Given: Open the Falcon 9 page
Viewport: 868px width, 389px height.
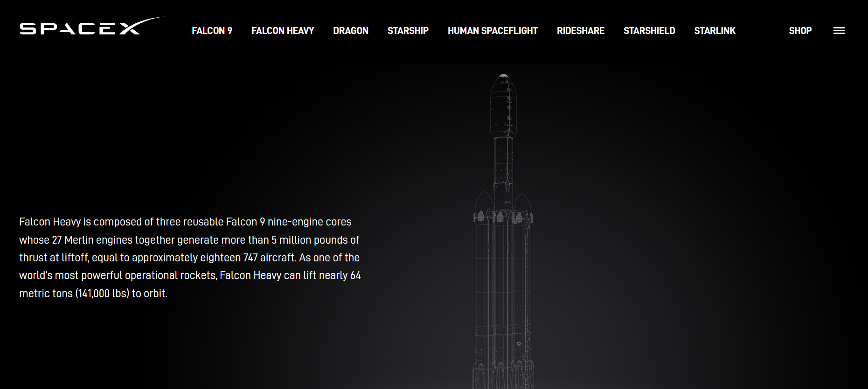Looking at the screenshot, I should pos(212,31).
